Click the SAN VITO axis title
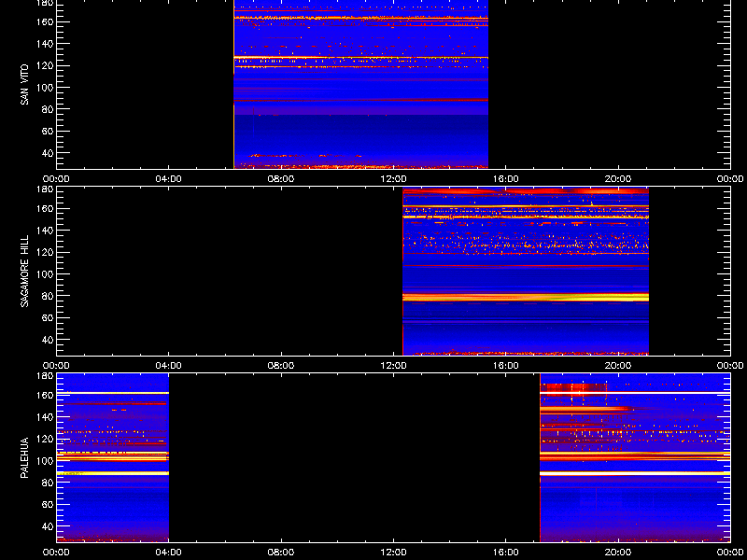The image size is (747, 560). (x=24, y=84)
